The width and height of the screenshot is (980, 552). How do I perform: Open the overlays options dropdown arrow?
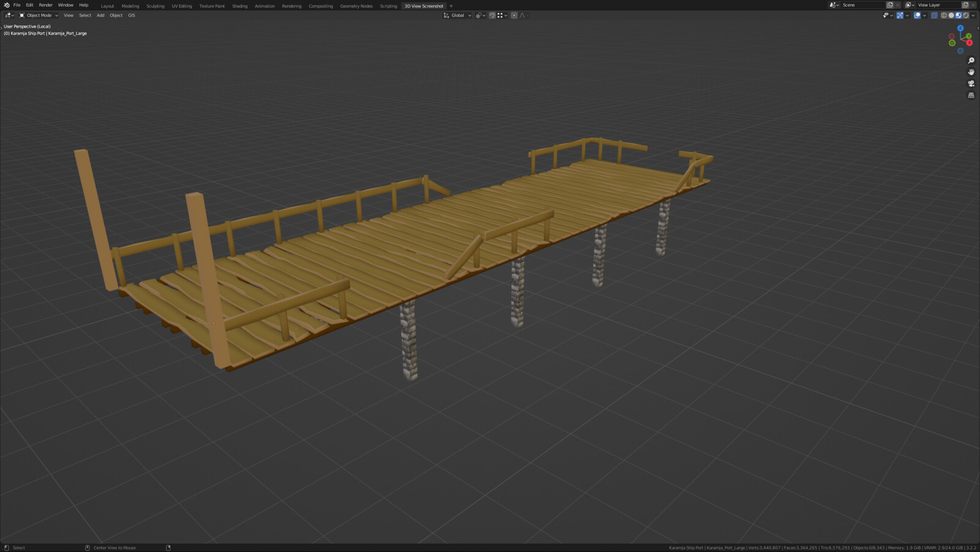(924, 15)
